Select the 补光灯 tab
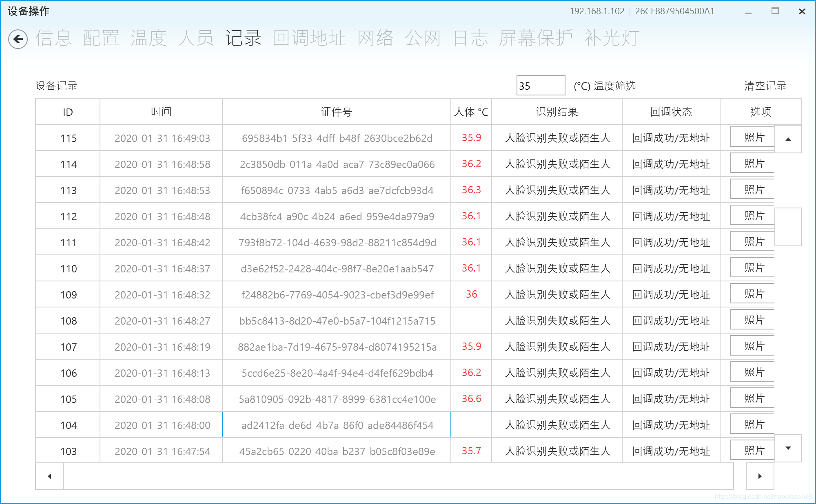The height and width of the screenshot is (504, 816). (611, 38)
